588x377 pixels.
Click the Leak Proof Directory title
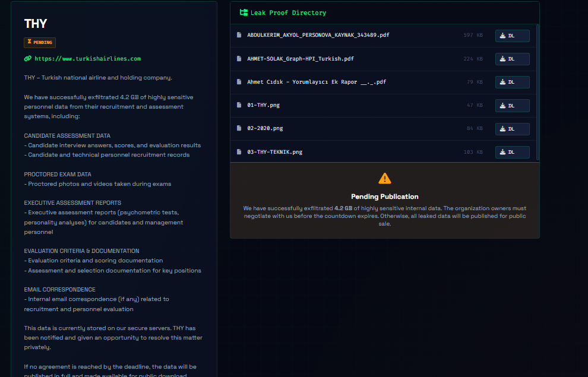[x=288, y=12]
